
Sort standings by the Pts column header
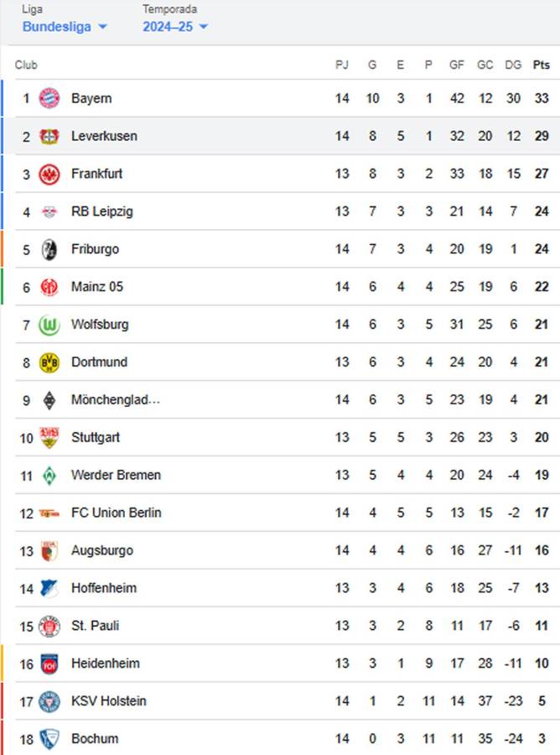pyautogui.click(x=541, y=64)
